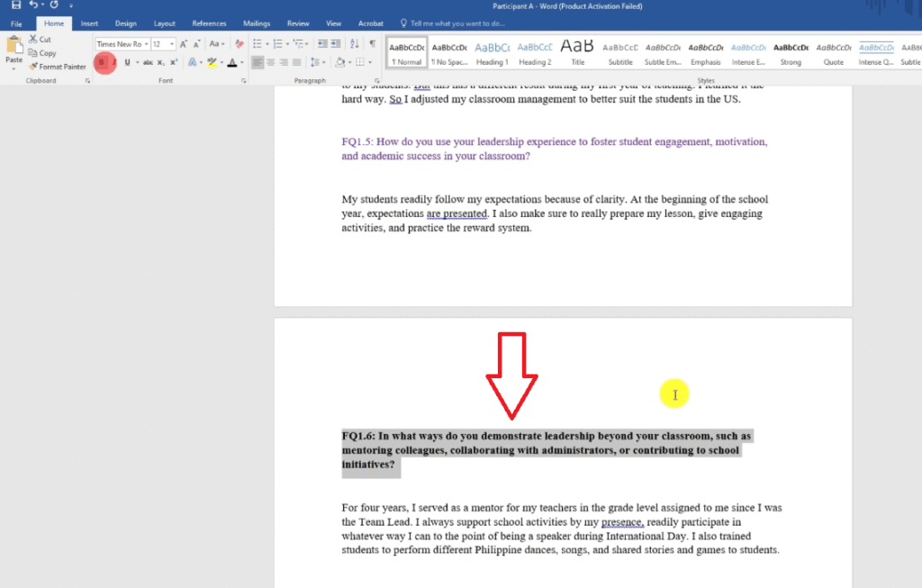
Task: Click the font color red swatch button
Action: pos(230,62)
